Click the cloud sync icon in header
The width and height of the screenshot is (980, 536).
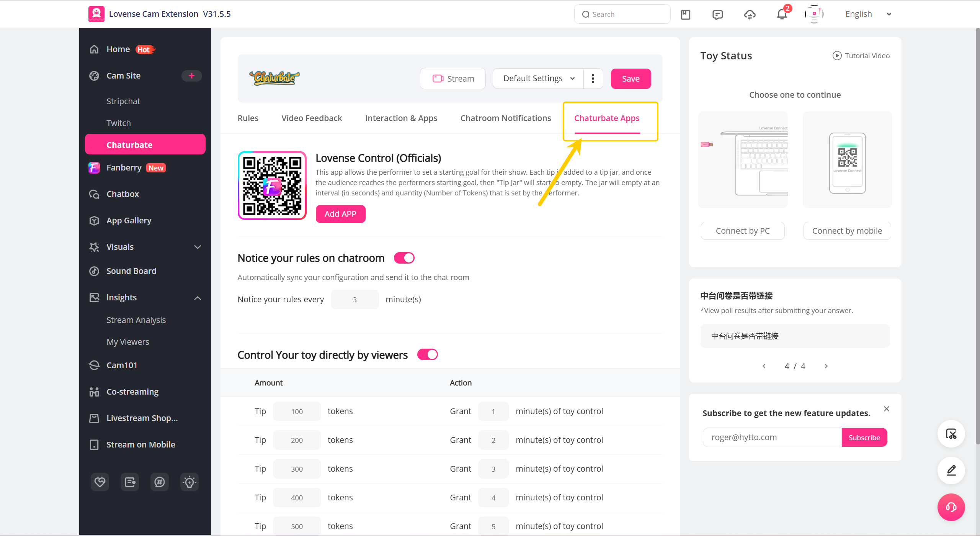[750, 15]
